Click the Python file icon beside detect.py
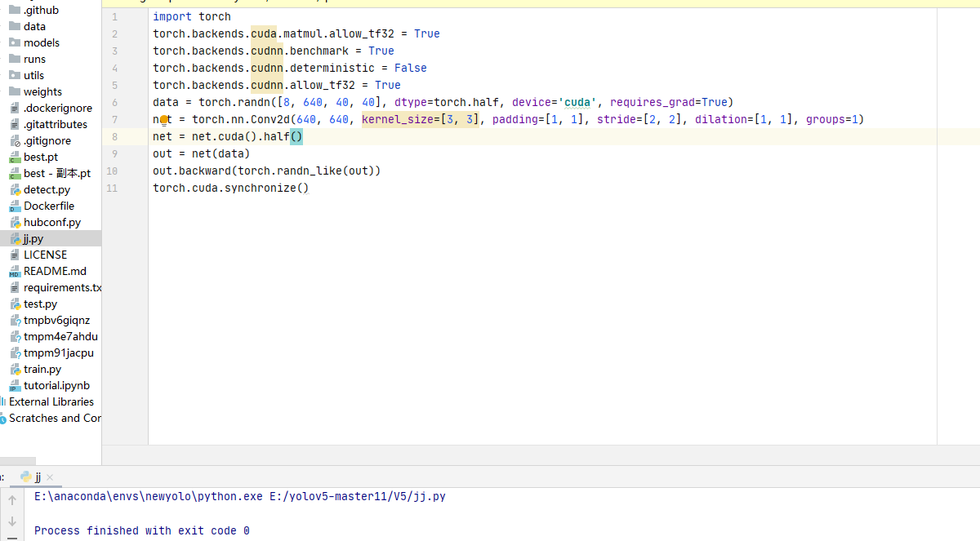The width and height of the screenshot is (980, 541). click(x=14, y=189)
